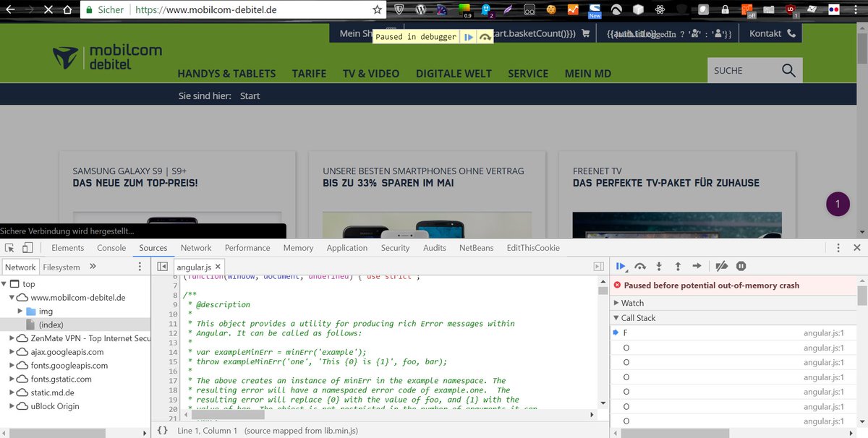Step out of current function
Screen dimensions: 868x438
click(678, 266)
